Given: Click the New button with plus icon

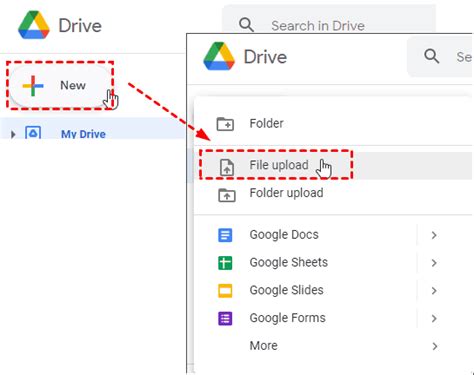Looking at the screenshot, I should pyautogui.click(x=60, y=85).
